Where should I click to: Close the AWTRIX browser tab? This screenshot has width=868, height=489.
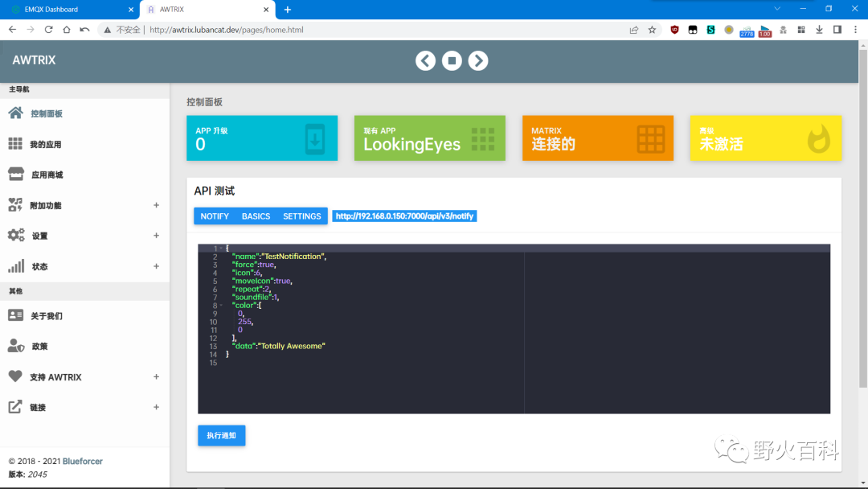266,10
